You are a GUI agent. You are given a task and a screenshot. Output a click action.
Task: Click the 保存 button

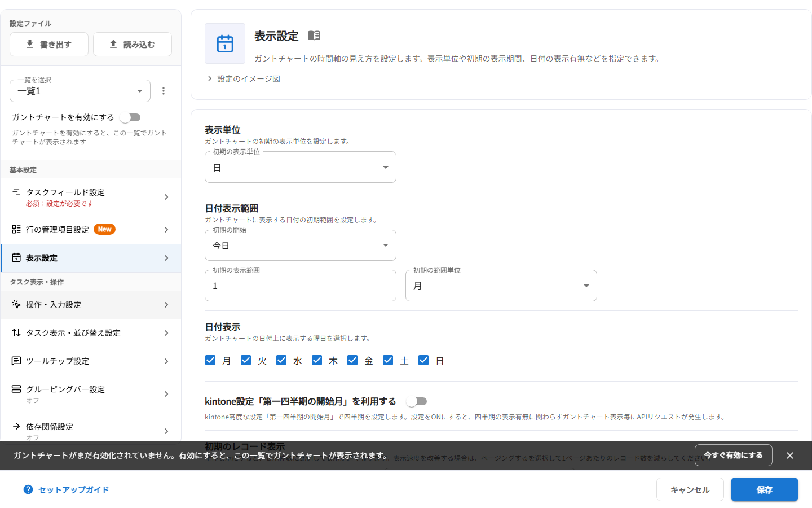point(765,489)
